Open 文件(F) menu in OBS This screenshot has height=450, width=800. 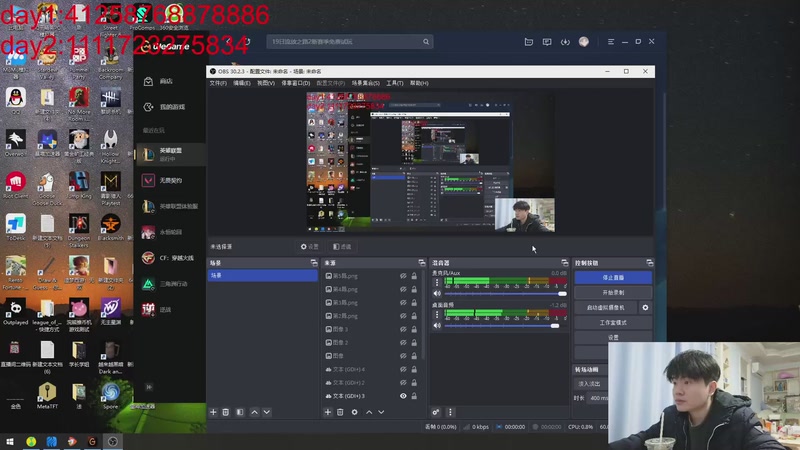coord(218,83)
